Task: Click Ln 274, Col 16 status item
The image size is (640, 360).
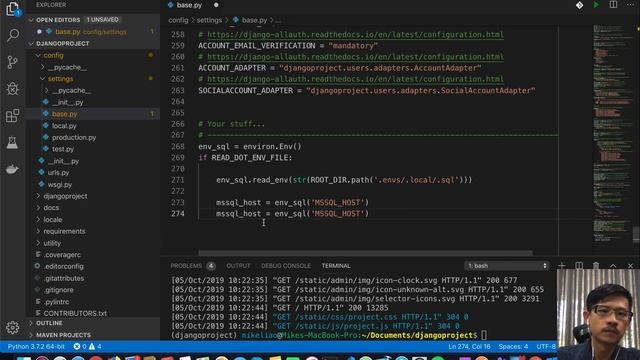Action: pos(469,347)
